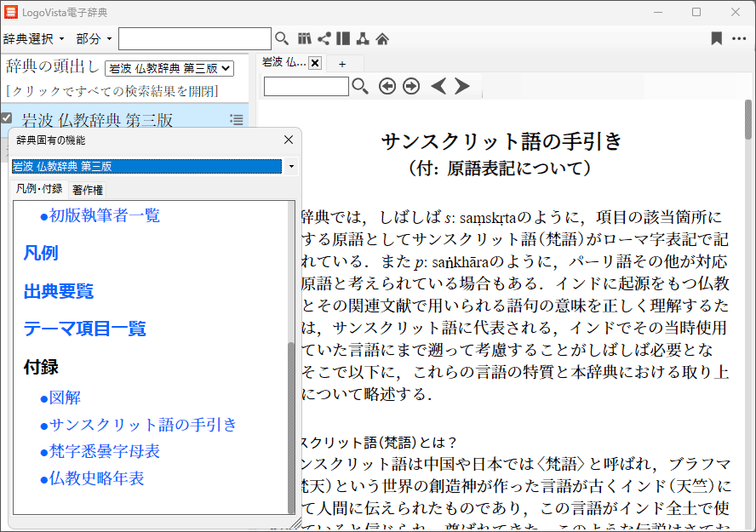Open the 仏教史略年表 link
The image size is (756, 532).
coord(96,478)
